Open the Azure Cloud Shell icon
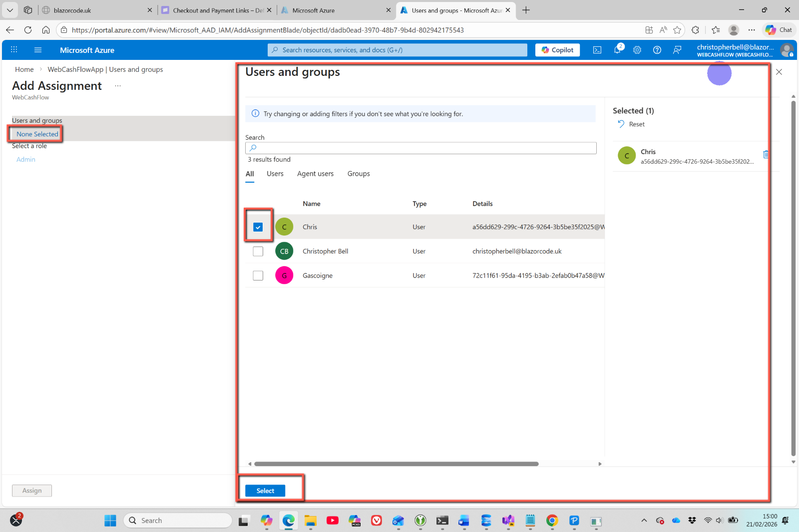This screenshot has width=799, height=532. 597,50
